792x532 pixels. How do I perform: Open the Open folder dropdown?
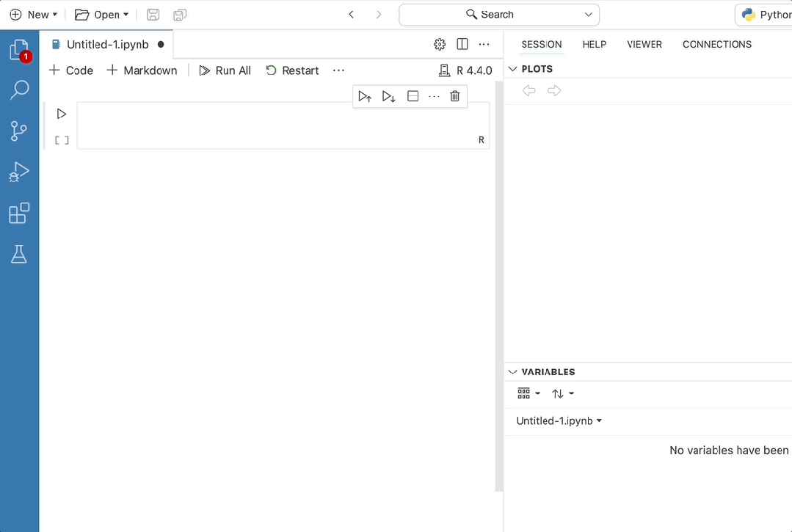(101, 15)
